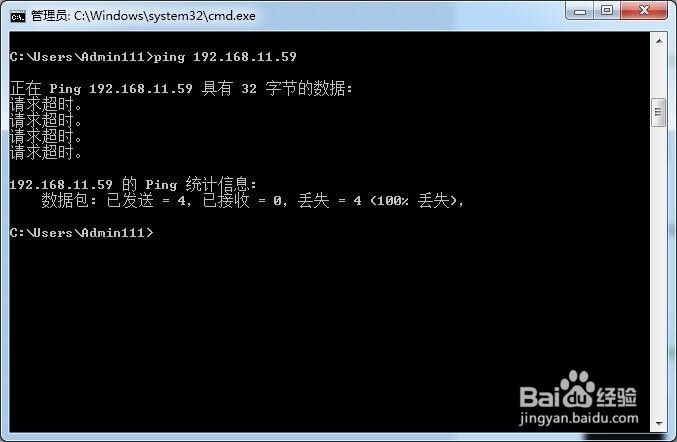Open the cmd.exe system menu icon
This screenshot has width=677, height=442.
click(18, 17)
